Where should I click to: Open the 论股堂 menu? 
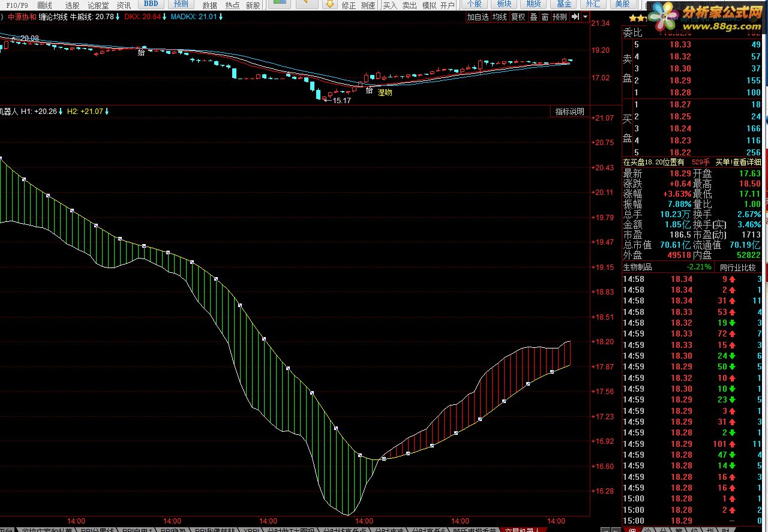(x=98, y=5)
